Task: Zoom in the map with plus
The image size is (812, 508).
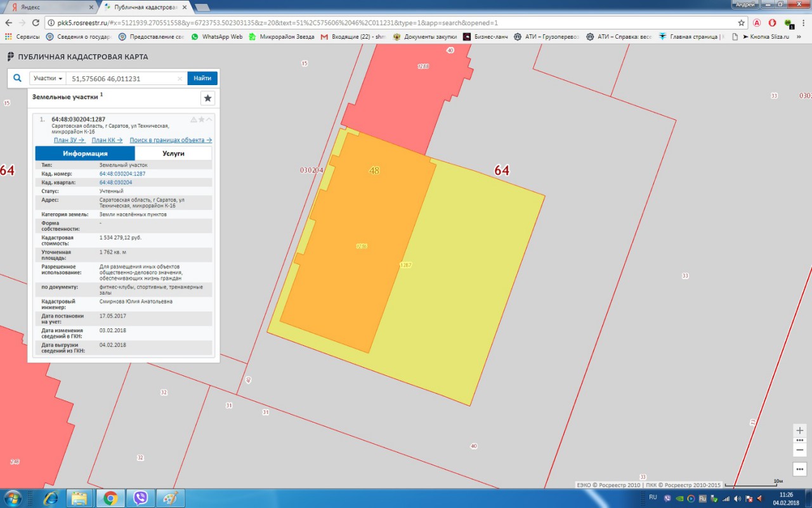Action: click(799, 430)
